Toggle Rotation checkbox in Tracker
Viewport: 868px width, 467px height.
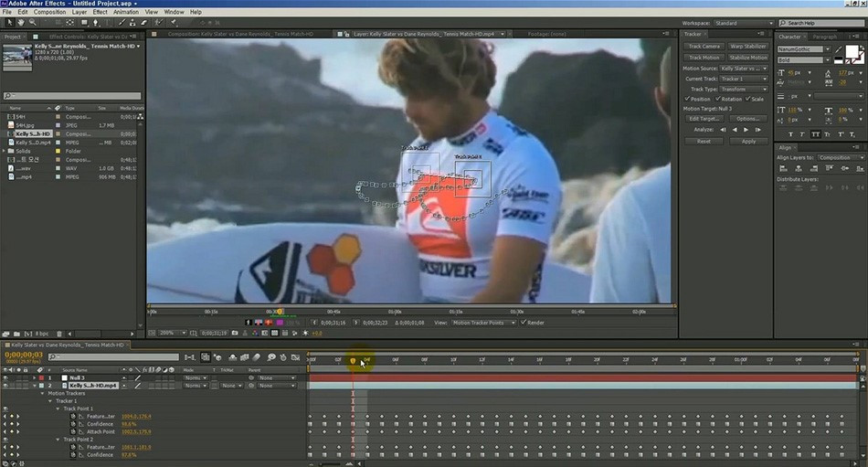(718, 99)
